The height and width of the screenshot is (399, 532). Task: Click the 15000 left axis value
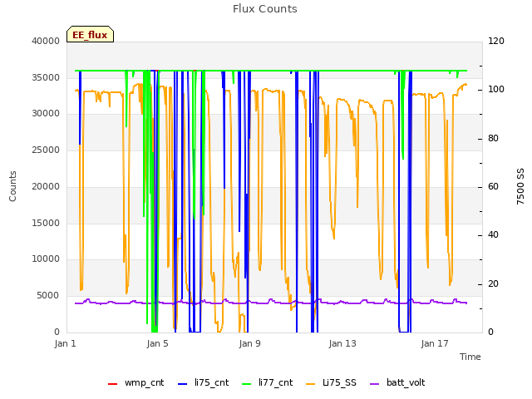pos(46,223)
